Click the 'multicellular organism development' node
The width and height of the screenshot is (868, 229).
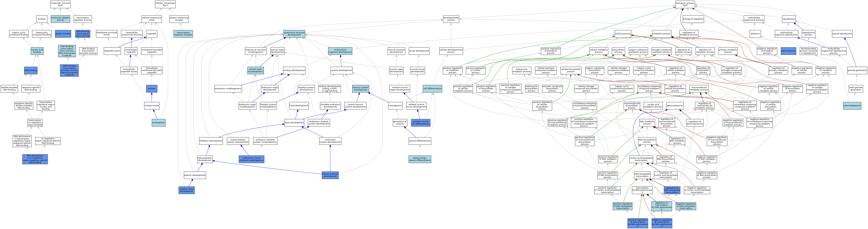click(x=340, y=51)
